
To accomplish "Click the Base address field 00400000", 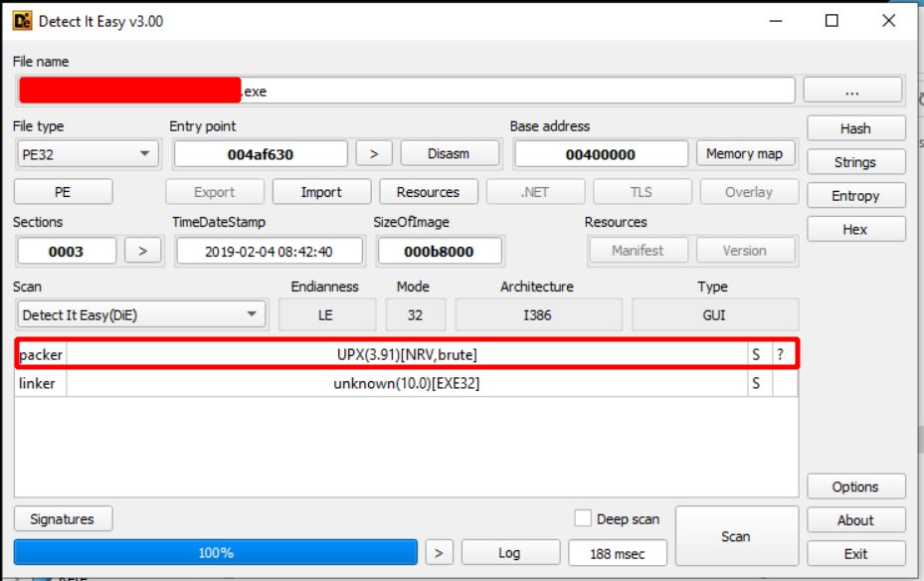I will [x=601, y=154].
